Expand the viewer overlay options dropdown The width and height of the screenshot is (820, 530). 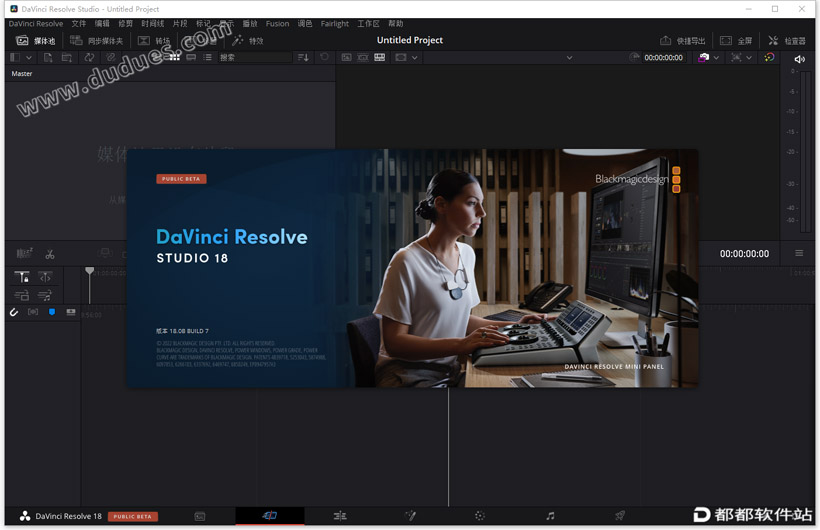click(x=415, y=58)
